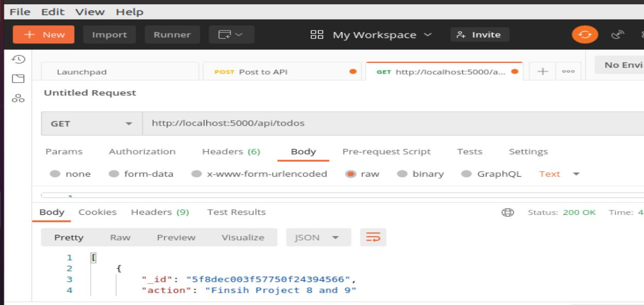Viewport: 644px width, 305px height.
Task: Select the binary radio button
Action: 403,174
